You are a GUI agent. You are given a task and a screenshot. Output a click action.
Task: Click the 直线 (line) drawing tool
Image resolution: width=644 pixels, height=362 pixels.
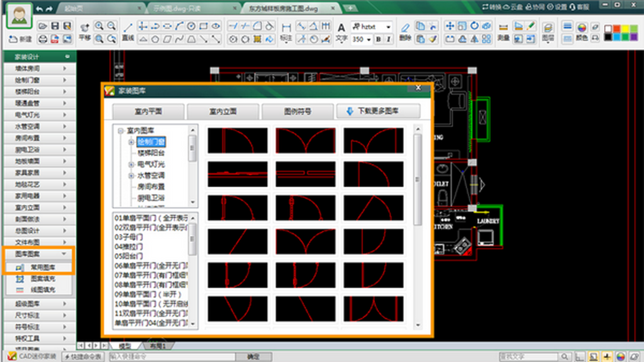coord(128,30)
